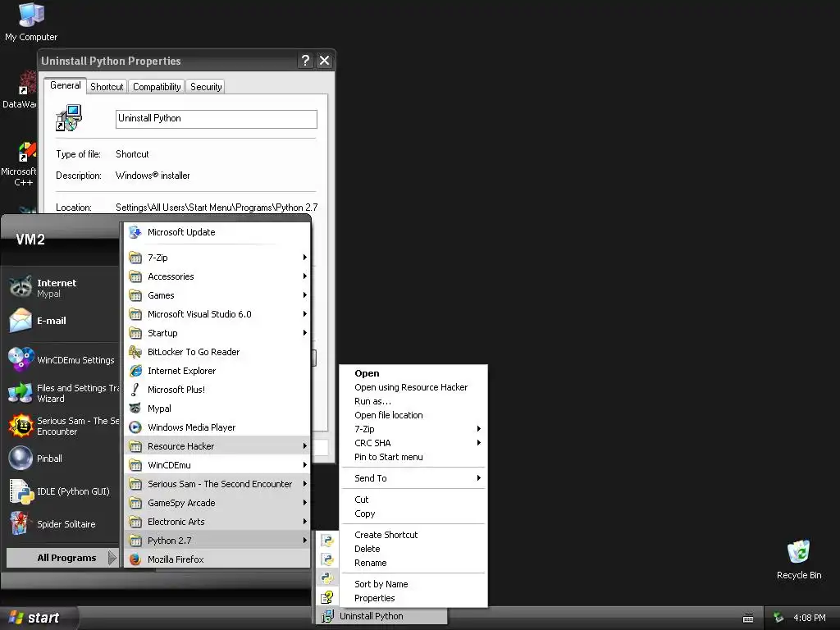The image size is (840, 630).
Task: Launch BitLocker To Go Reader
Action: [x=217, y=352]
